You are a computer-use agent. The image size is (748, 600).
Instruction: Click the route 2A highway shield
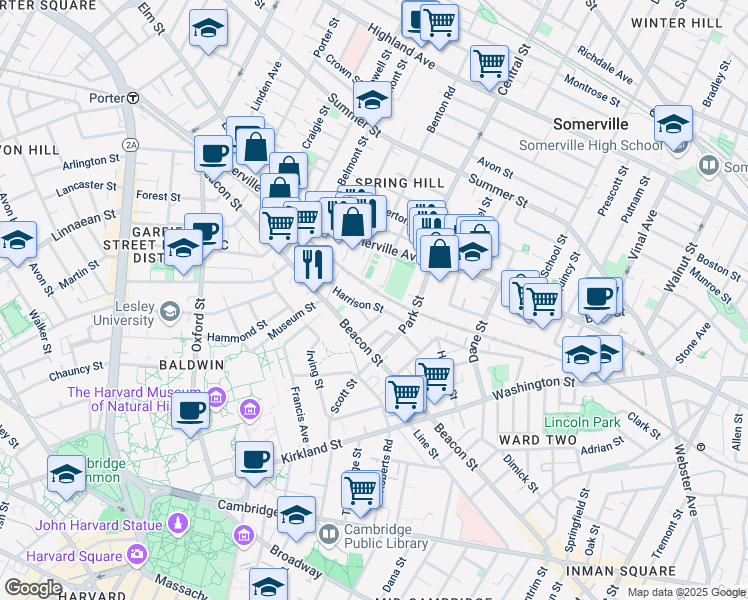(130, 145)
